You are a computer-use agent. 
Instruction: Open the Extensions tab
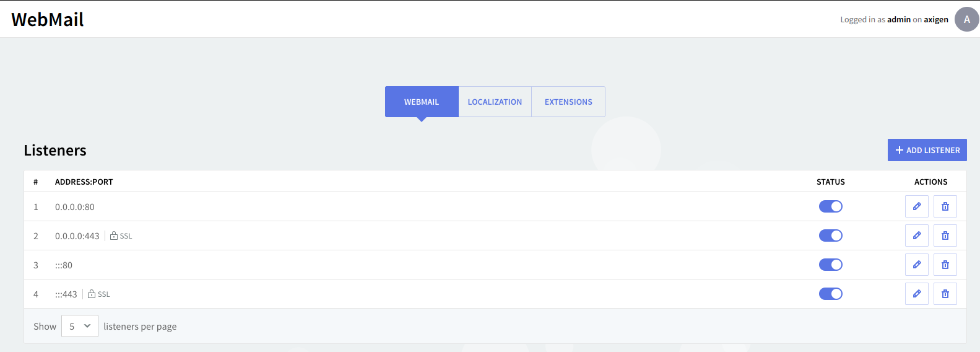click(568, 102)
